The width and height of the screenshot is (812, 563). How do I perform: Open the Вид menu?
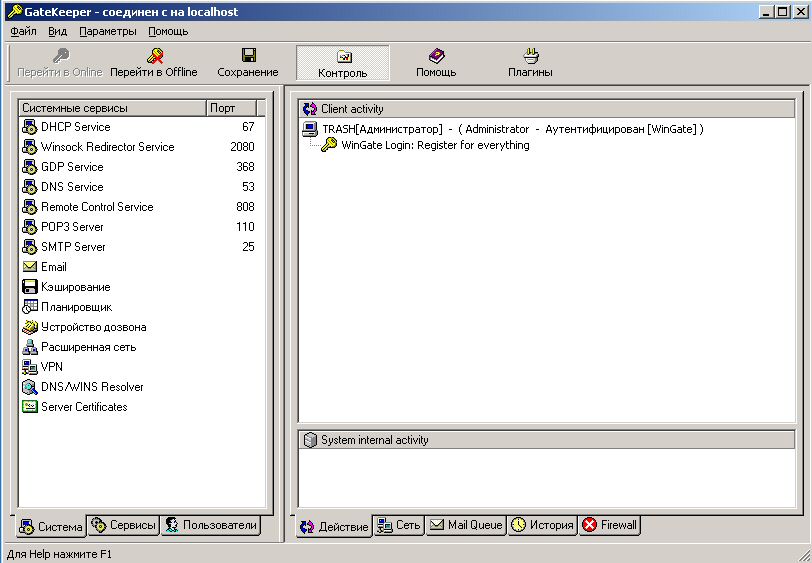(x=57, y=32)
